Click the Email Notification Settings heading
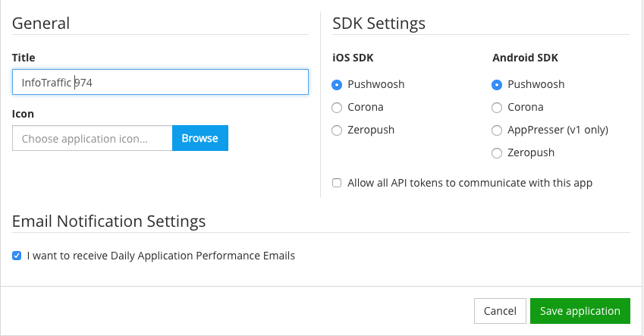The width and height of the screenshot is (644, 336). tap(109, 221)
